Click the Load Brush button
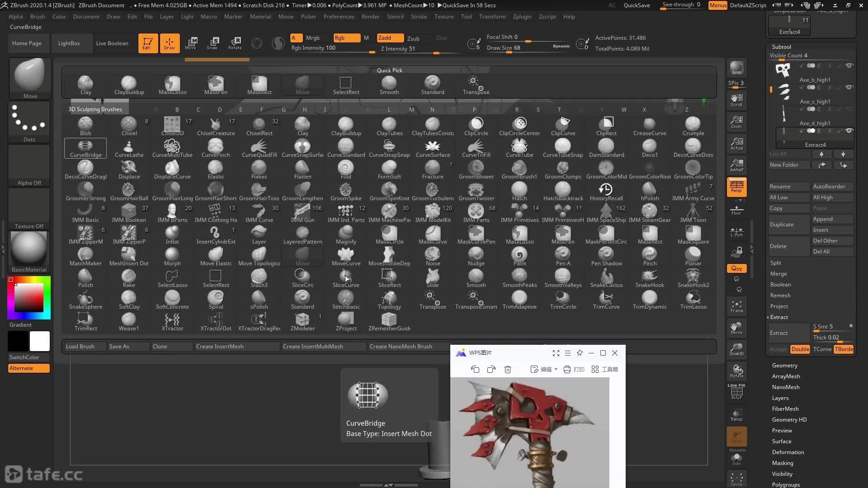This screenshot has height=488, width=868. 85,346
